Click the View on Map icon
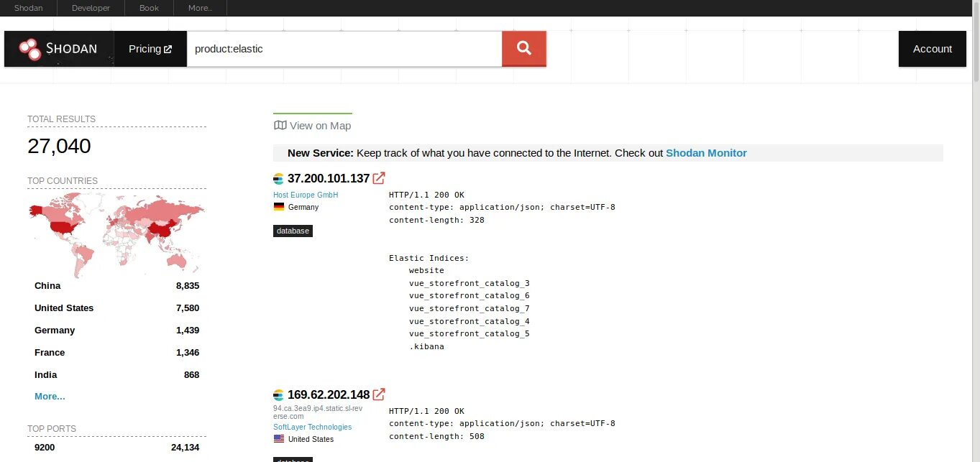The image size is (980, 462). point(280,125)
